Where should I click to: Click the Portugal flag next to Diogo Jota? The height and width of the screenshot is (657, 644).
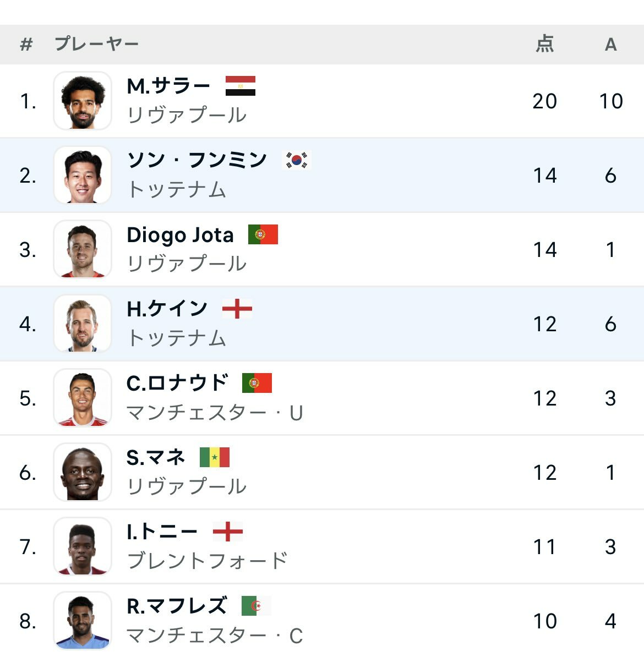coord(263,234)
